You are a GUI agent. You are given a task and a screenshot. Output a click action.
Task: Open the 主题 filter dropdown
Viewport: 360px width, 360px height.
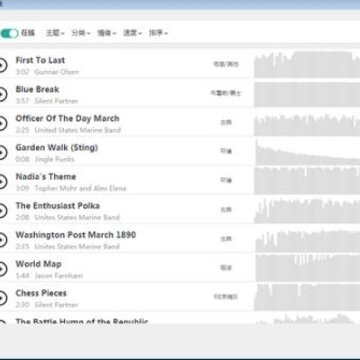click(x=55, y=33)
